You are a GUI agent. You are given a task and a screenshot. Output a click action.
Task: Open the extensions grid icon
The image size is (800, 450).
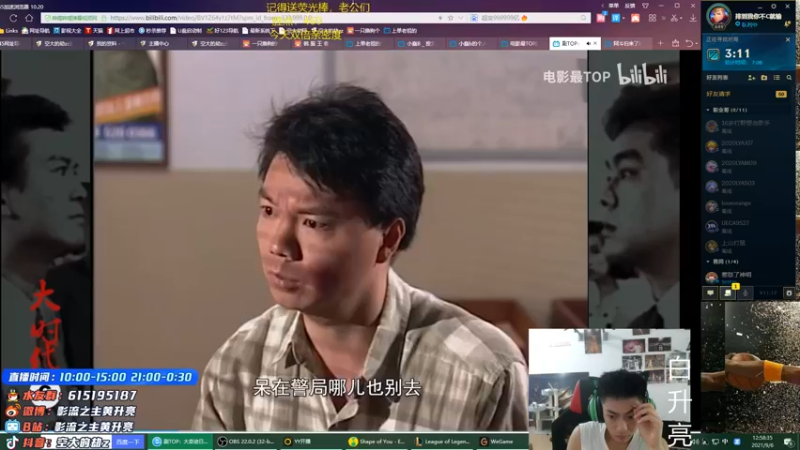coord(652,18)
